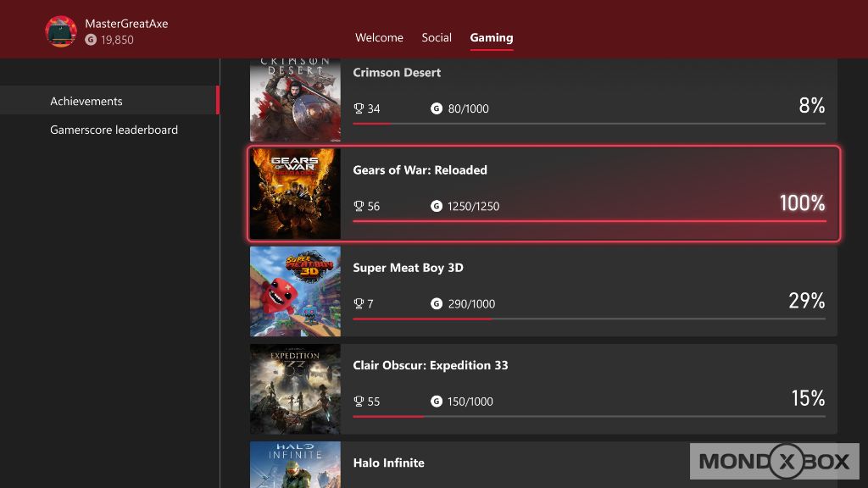Screen dimensions: 868x488
Task: Click the Halo Infinite game entry
Action: [388, 463]
